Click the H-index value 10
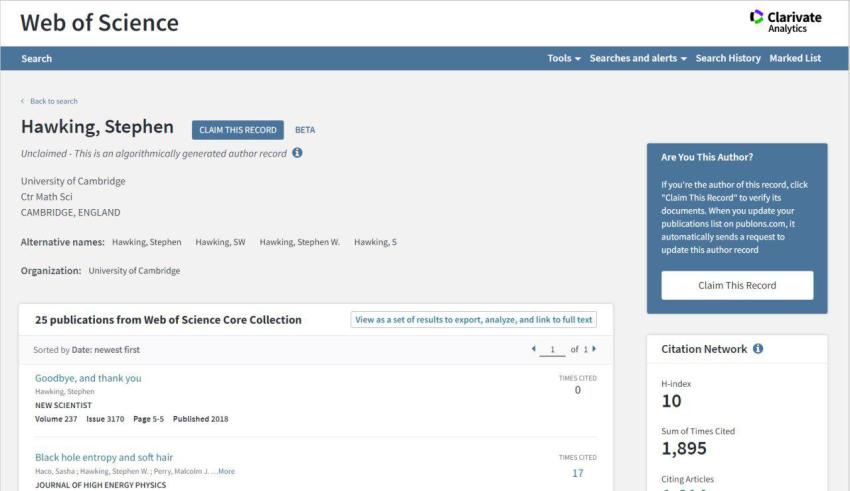The width and height of the screenshot is (850, 491). click(x=671, y=401)
